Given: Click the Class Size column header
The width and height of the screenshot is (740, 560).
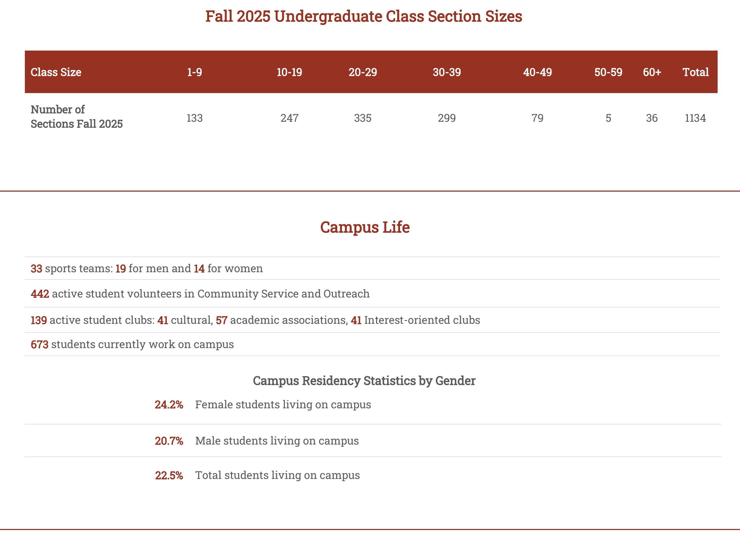Looking at the screenshot, I should tap(56, 72).
